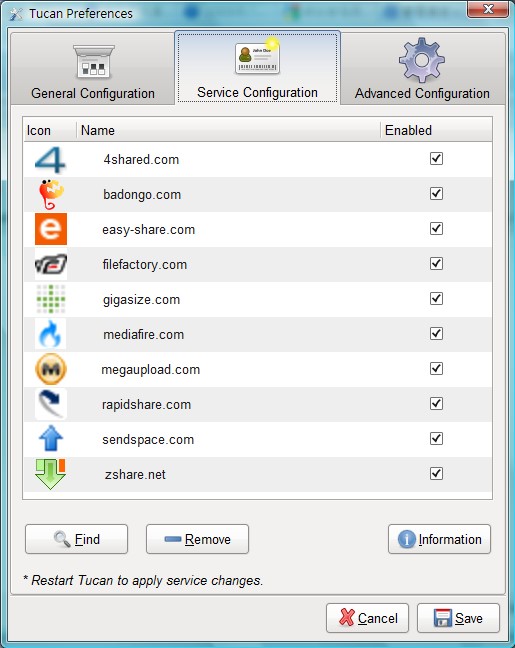
Task: Save the preferences
Action: pos(458,618)
